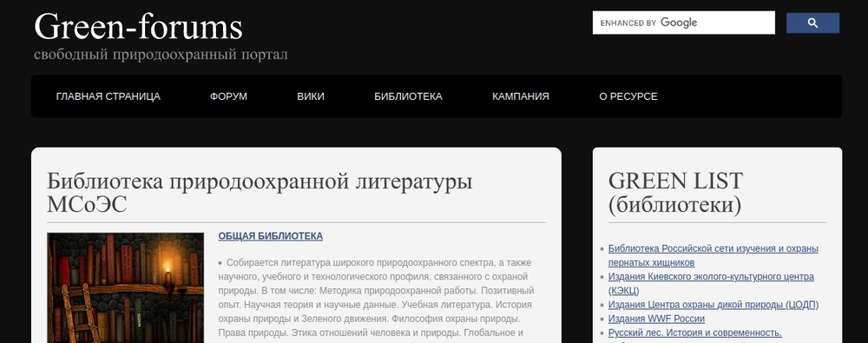Open the Издания WWF России link
The width and height of the screenshot is (868, 343).
pos(656,319)
